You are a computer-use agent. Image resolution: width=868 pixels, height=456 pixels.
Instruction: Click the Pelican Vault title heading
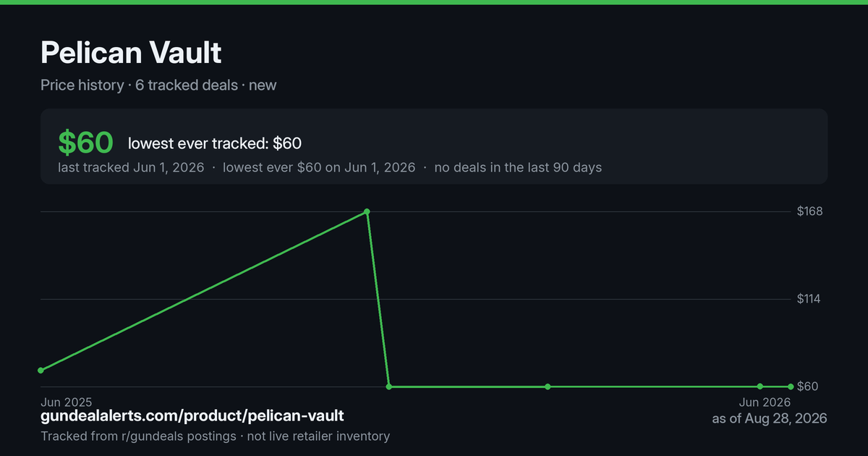pyautogui.click(x=131, y=52)
